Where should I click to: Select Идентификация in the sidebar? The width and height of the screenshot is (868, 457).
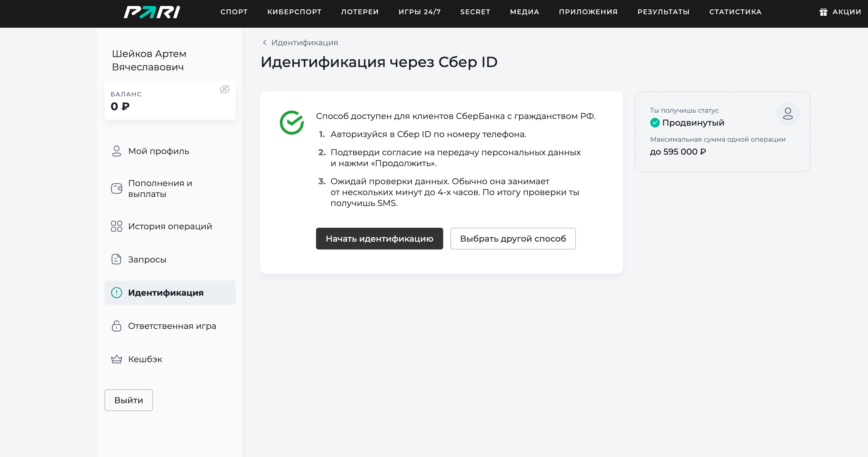[170, 293]
